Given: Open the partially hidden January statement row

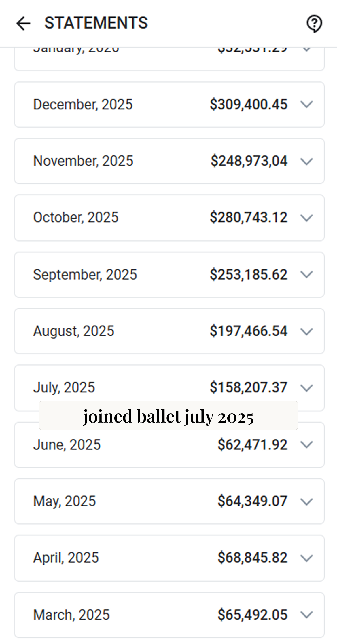Looking at the screenshot, I should point(169,58).
